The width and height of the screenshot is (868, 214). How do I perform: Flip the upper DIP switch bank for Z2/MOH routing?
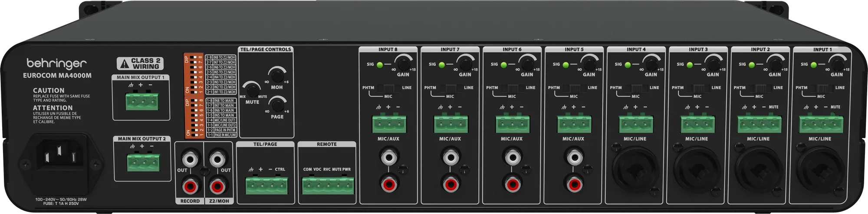click(194, 74)
